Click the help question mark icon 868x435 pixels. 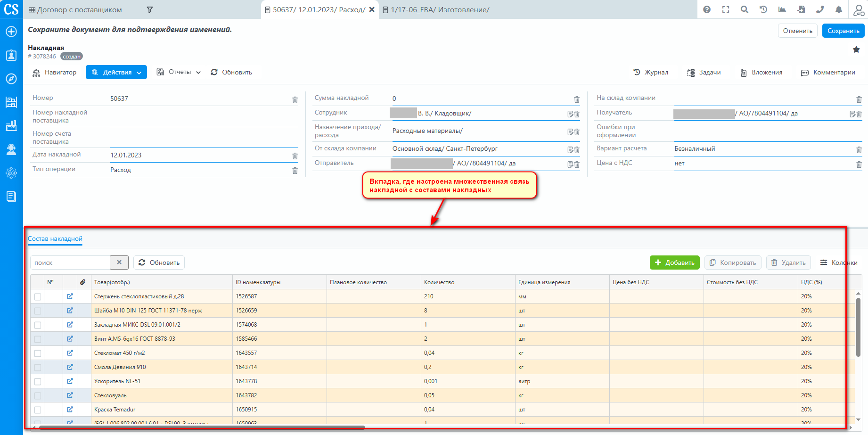[x=706, y=9]
